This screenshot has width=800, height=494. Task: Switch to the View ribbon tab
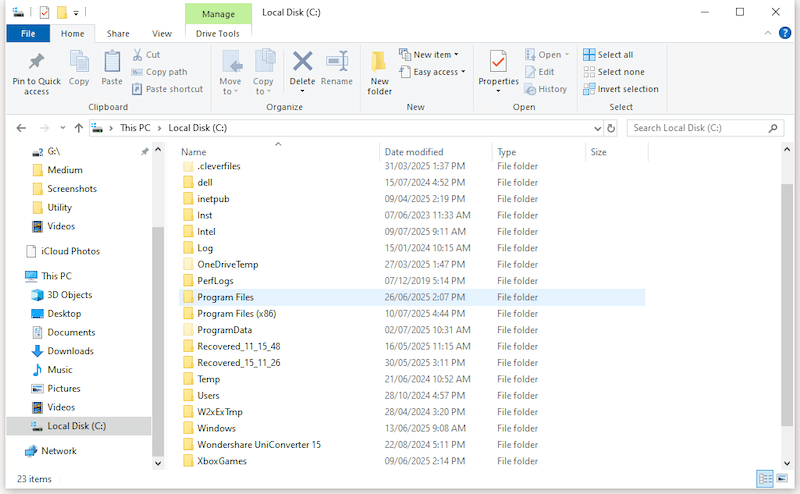tap(161, 34)
